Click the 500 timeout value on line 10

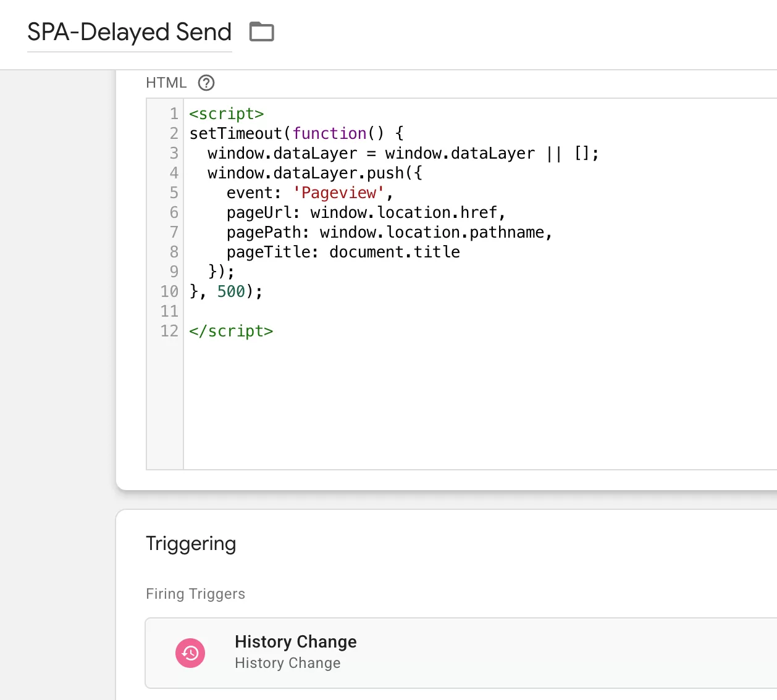click(231, 291)
